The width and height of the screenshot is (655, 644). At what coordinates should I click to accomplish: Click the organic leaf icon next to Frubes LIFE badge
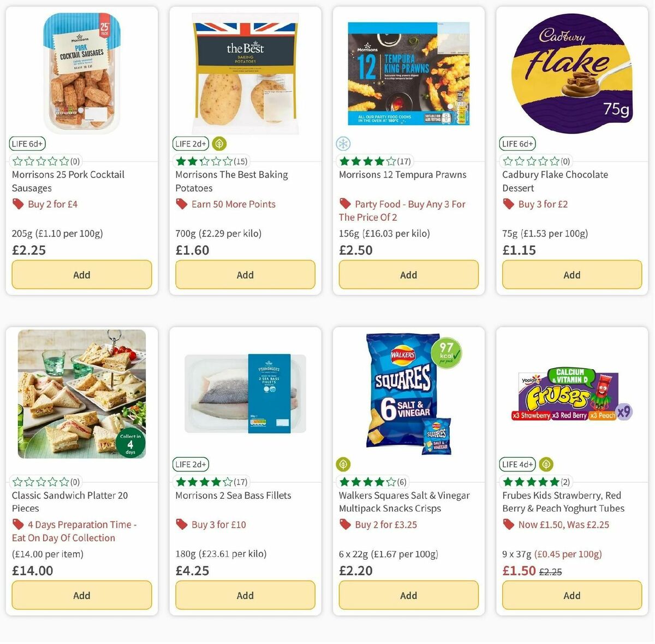pyautogui.click(x=545, y=464)
